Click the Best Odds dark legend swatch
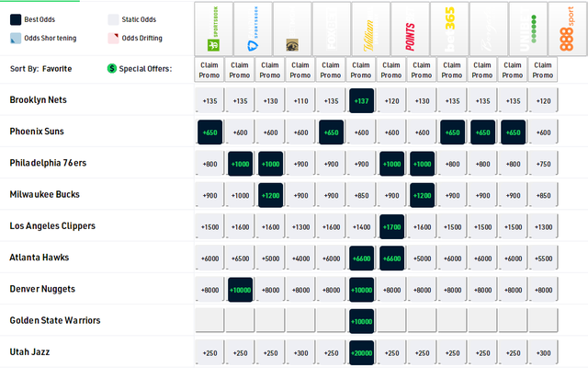588x368 pixels. 16,18
